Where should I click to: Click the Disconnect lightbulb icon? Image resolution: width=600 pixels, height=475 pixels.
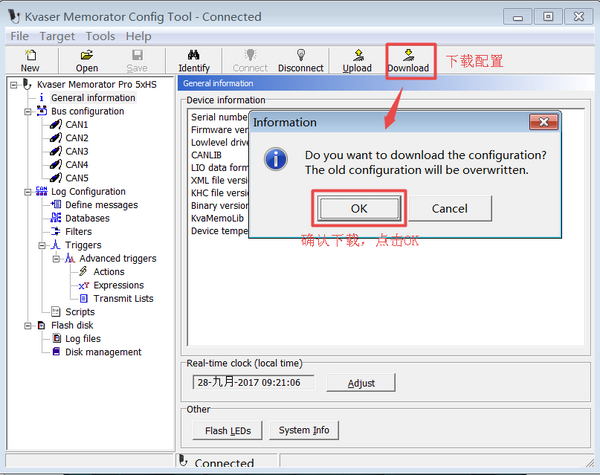pos(301,55)
